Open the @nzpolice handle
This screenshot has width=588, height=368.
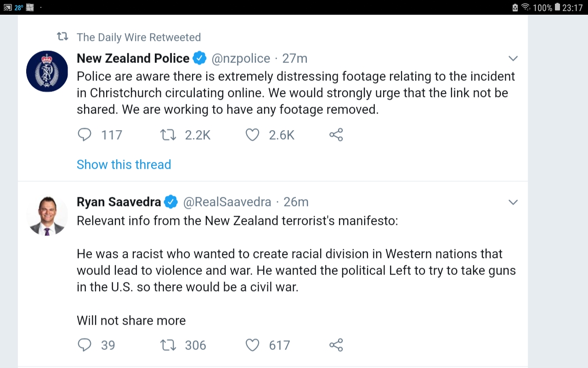(x=241, y=58)
